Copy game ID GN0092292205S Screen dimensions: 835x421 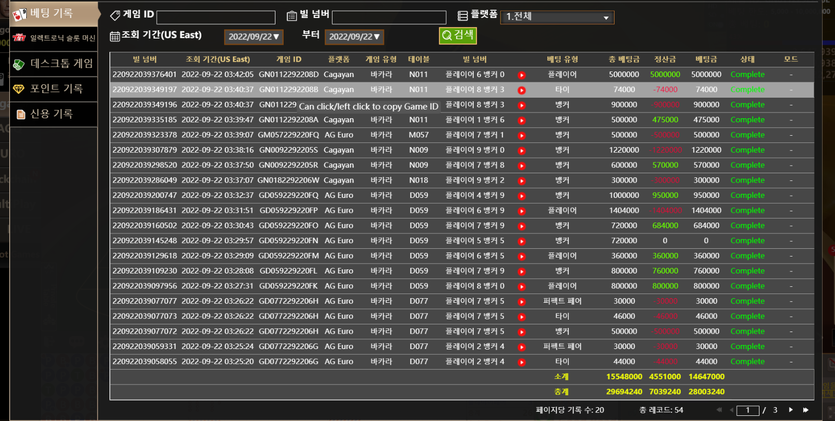click(x=289, y=150)
